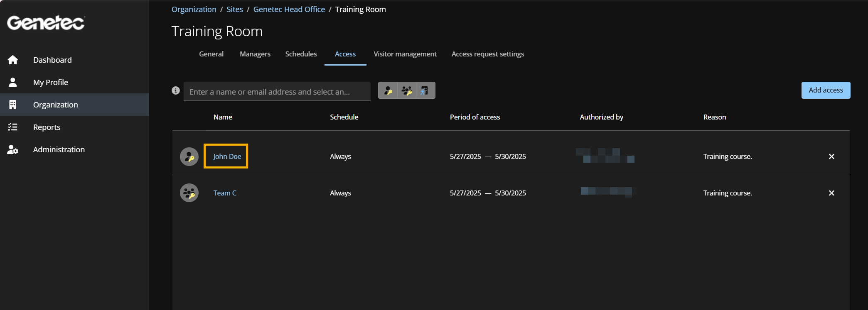Click the Add access button
The width and height of the screenshot is (868, 310).
[825, 90]
